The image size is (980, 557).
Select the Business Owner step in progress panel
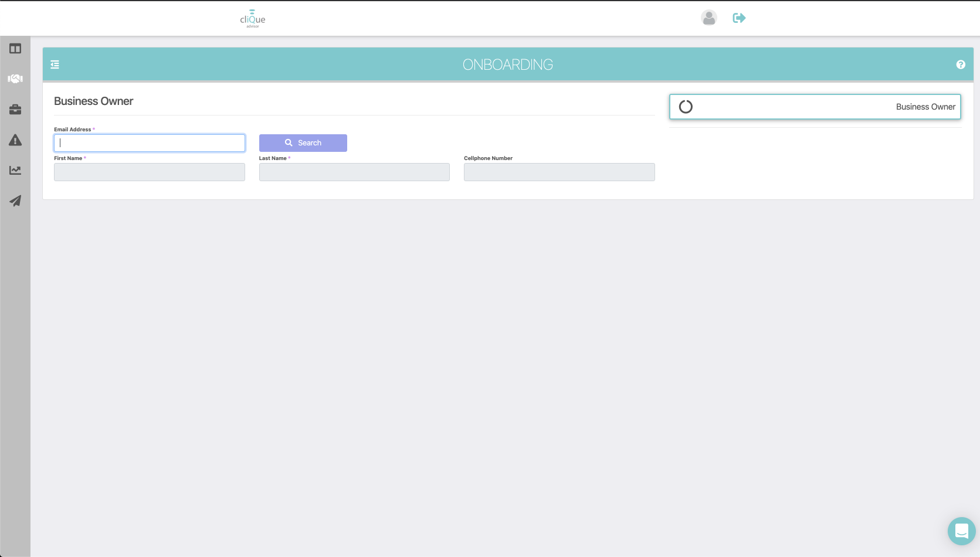tap(815, 107)
